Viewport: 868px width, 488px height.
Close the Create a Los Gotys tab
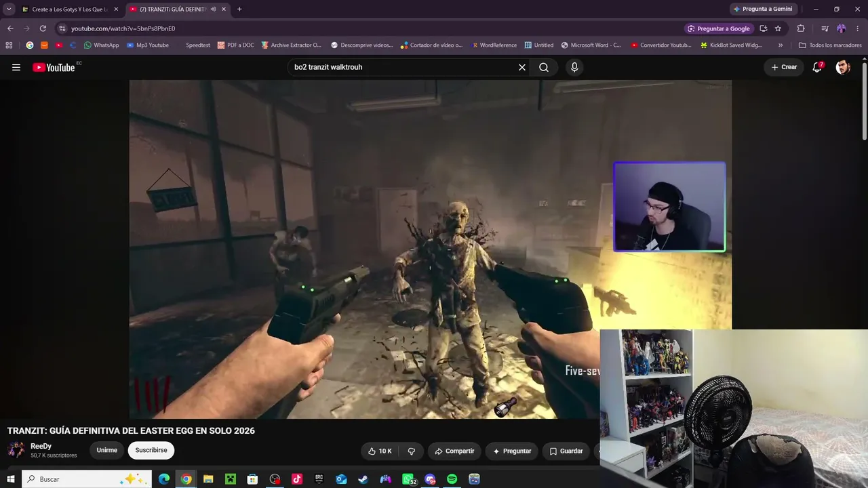(116, 9)
